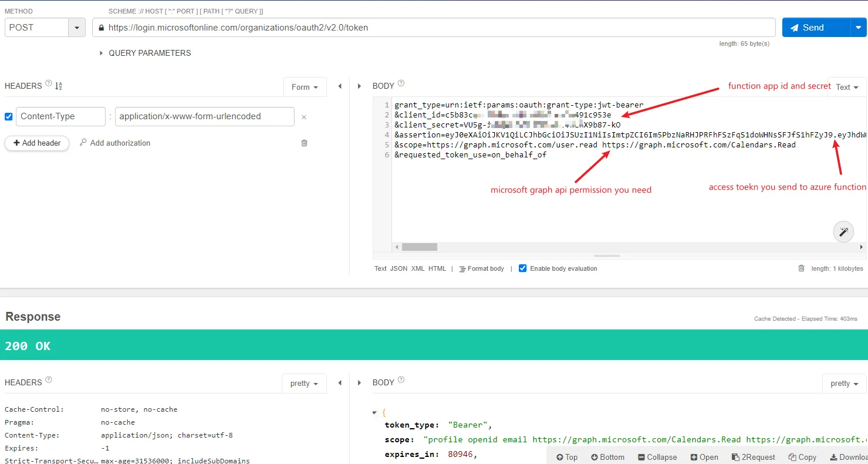Copy the response body

click(x=802, y=457)
